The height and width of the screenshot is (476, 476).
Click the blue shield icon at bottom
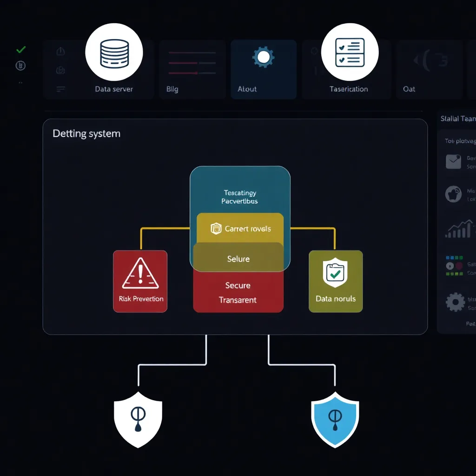(x=335, y=419)
